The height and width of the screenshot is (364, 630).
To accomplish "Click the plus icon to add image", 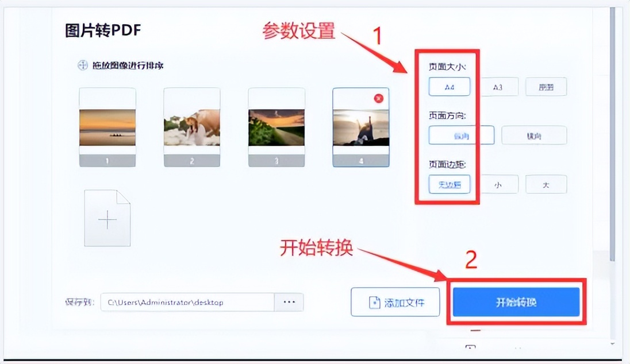I will (107, 218).
